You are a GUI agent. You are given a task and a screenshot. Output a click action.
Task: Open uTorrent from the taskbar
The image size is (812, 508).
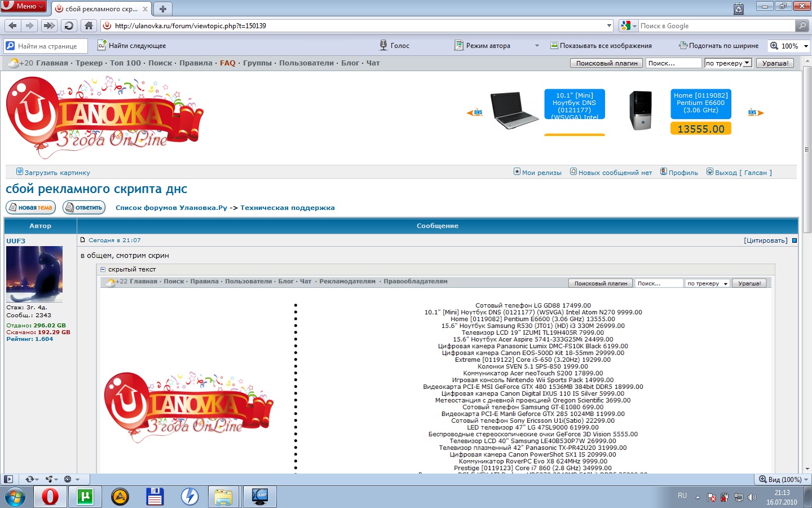(85, 497)
